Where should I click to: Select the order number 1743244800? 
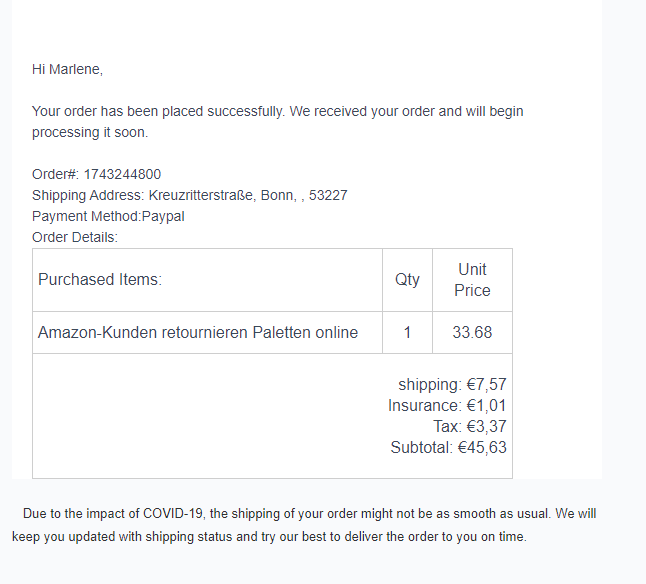[x=122, y=174]
